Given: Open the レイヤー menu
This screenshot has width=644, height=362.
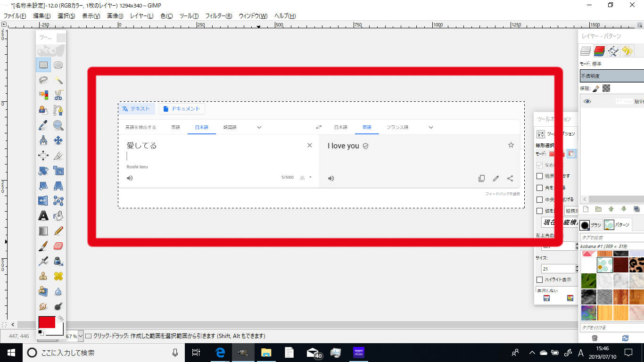Looking at the screenshot, I should tap(142, 16).
